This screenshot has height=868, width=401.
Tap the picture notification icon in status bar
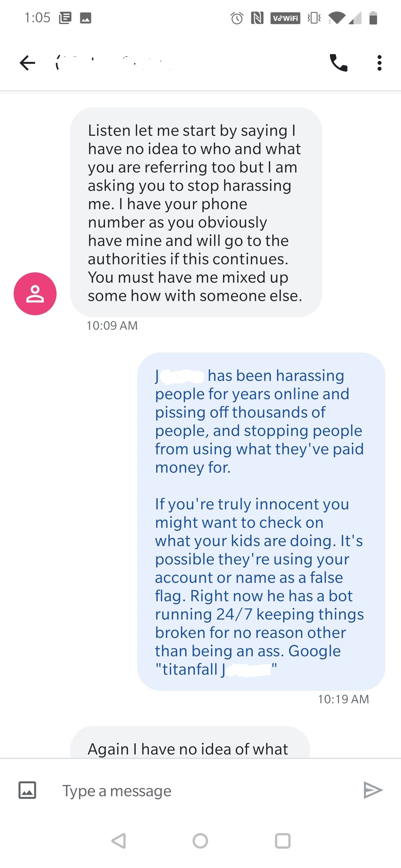pos(86,18)
